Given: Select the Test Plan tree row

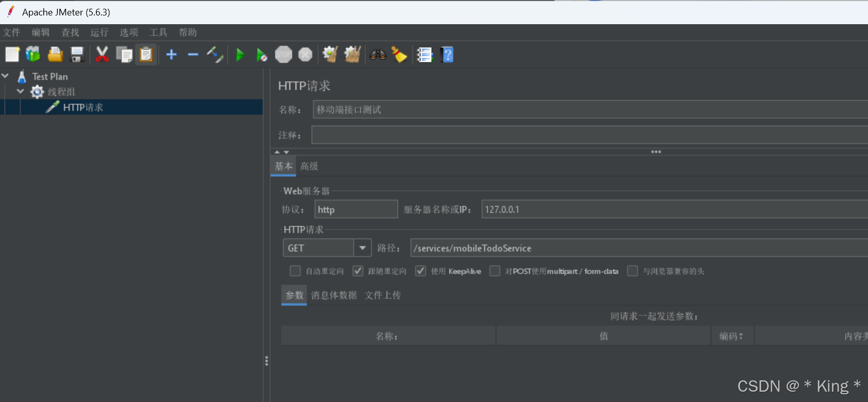Looking at the screenshot, I should tap(132, 77).
